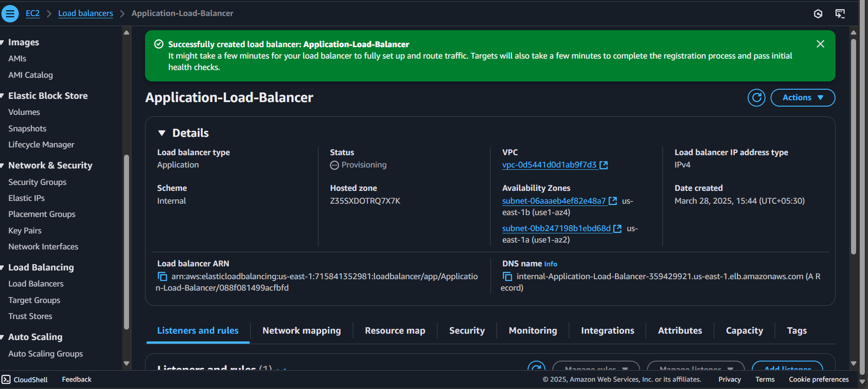
Task: Open Network Interfaces in the sidebar
Action: coord(43,247)
